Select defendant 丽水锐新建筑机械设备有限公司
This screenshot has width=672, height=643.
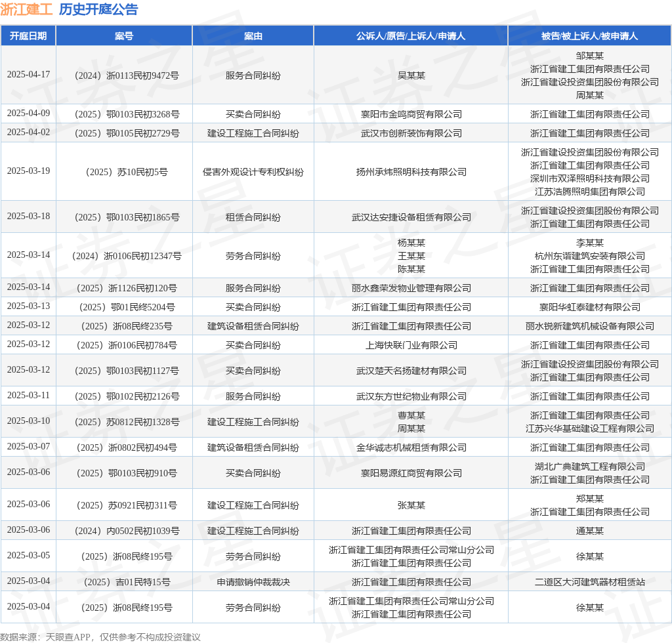pos(590,326)
